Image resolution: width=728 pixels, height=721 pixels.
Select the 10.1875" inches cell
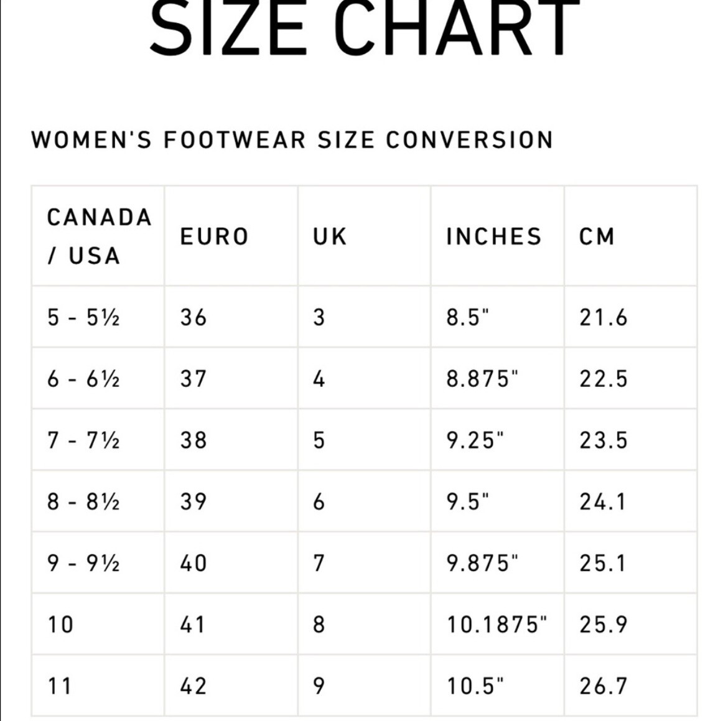498,624
